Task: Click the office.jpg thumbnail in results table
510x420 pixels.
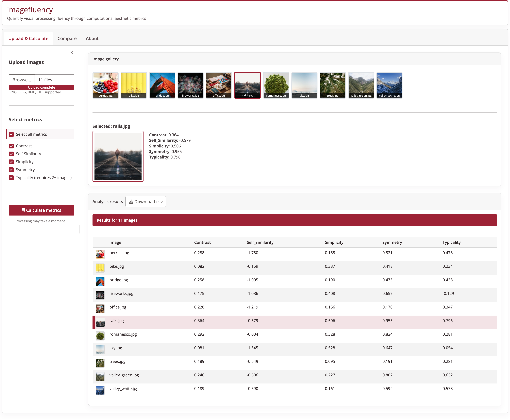Action: coord(100,309)
